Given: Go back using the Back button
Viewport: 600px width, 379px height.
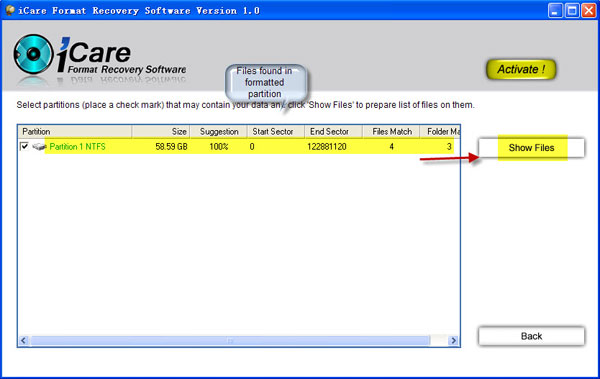Looking at the screenshot, I should tap(532, 336).
